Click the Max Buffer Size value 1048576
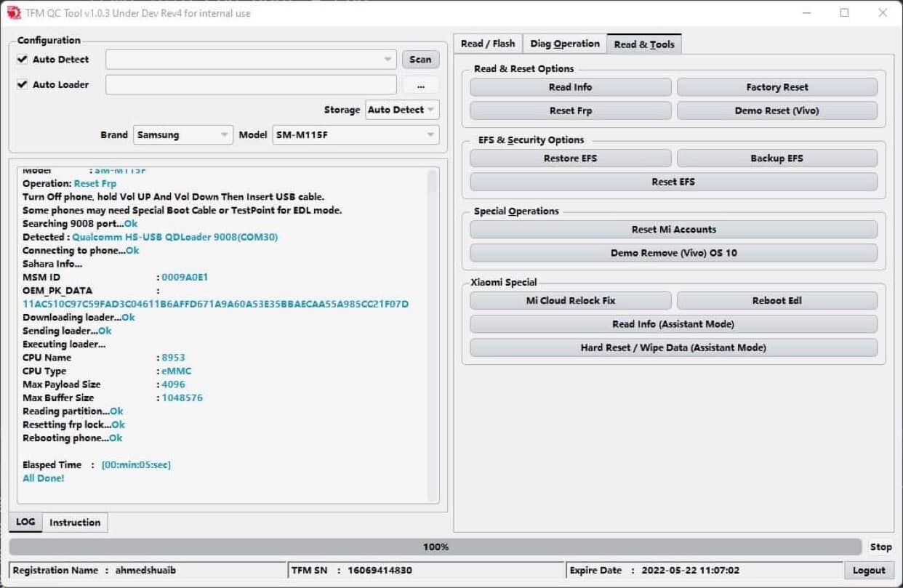This screenshot has height=588, width=903. [182, 398]
